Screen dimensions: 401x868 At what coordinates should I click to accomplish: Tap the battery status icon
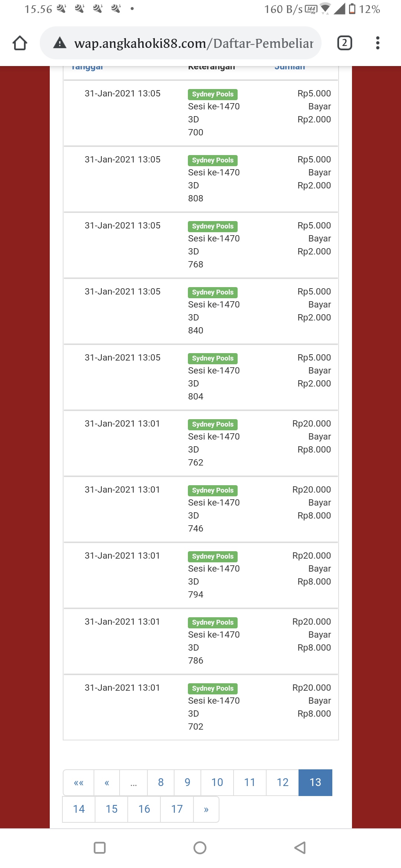click(x=352, y=9)
